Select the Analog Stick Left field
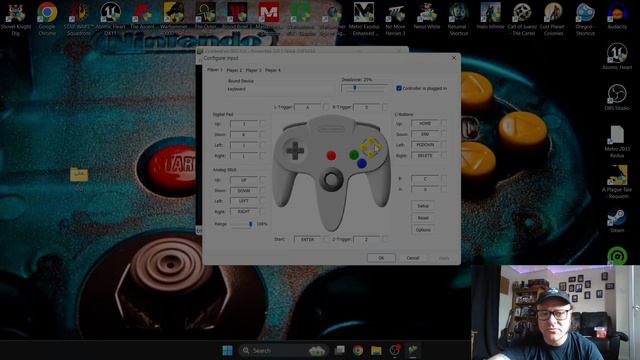Image resolution: width=640 pixels, height=360 pixels. click(244, 201)
